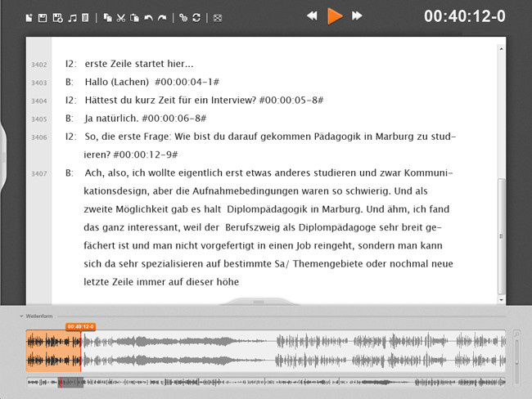Click inside the orange highlighted waveform section
The width and height of the screenshot is (532, 399).
click(53, 351)
